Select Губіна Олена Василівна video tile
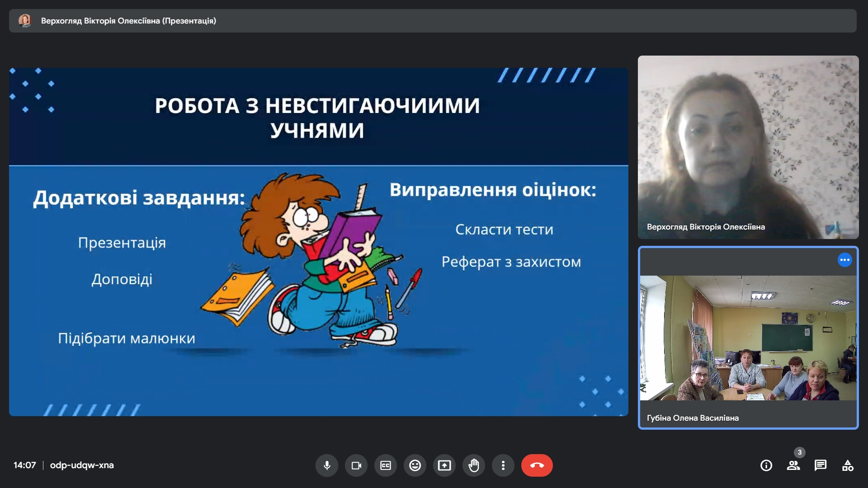 [x=748, y=338]
